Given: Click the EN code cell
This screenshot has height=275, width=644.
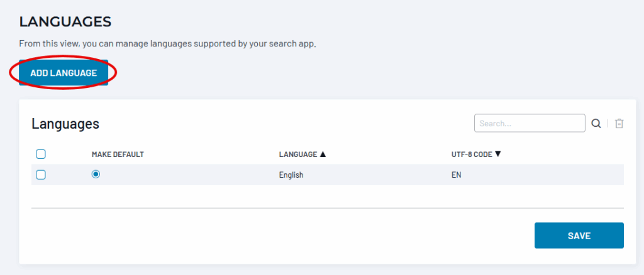Looking at the screenshot, I should pos(456,175).
